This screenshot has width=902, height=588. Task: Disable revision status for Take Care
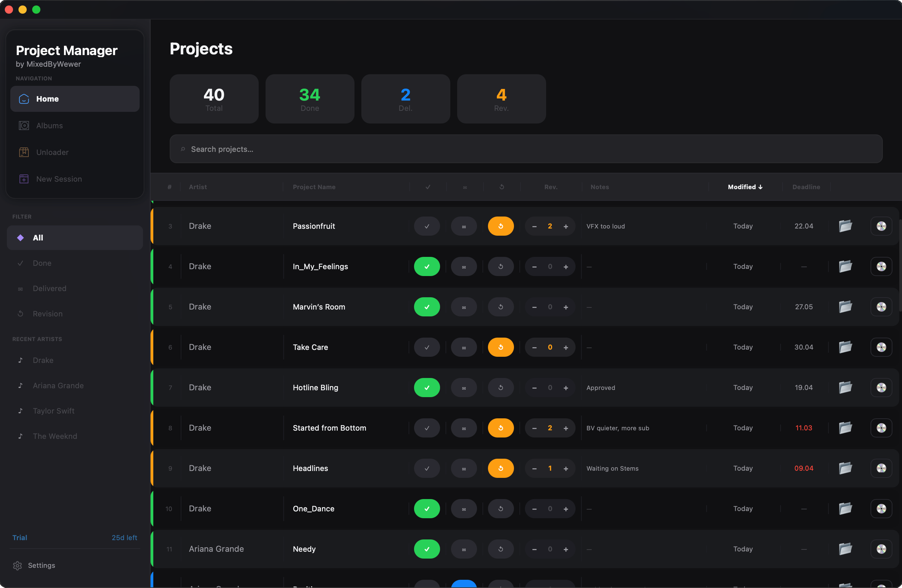501,347
